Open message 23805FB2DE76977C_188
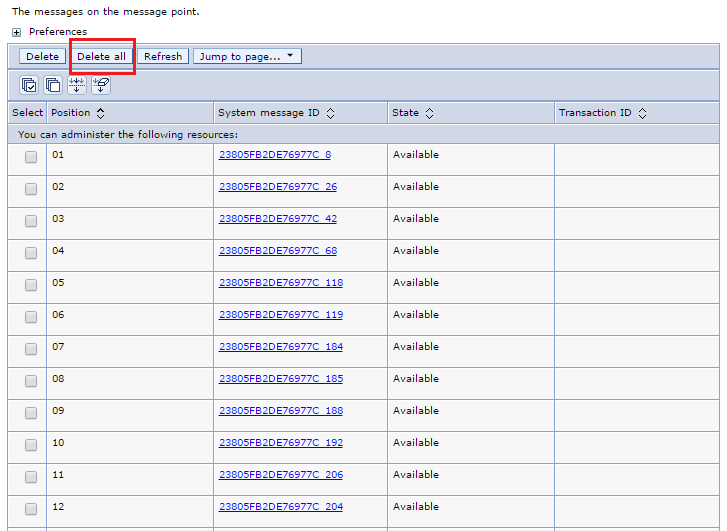This screenshot has height=531, width=727. tap(281, 411)
